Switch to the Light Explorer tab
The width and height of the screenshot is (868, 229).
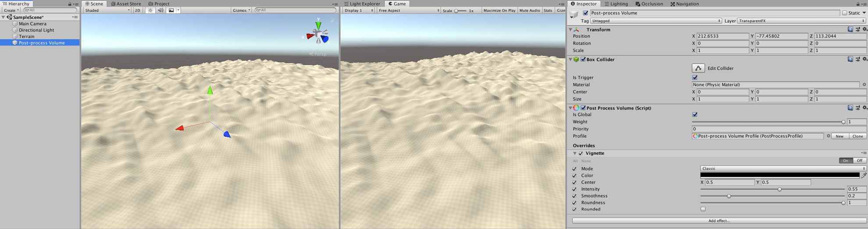pyautogui.click(x=362, y=4)
